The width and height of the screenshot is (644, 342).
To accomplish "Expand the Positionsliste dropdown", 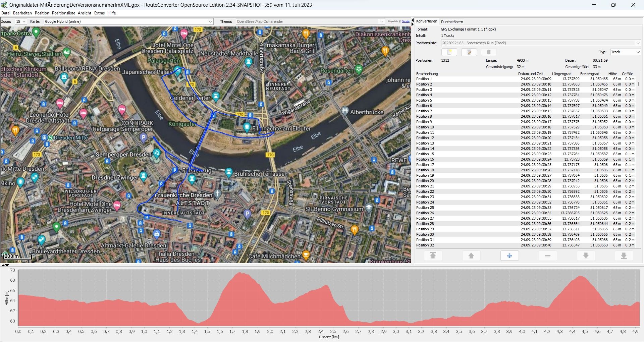I will click(637, 43).
